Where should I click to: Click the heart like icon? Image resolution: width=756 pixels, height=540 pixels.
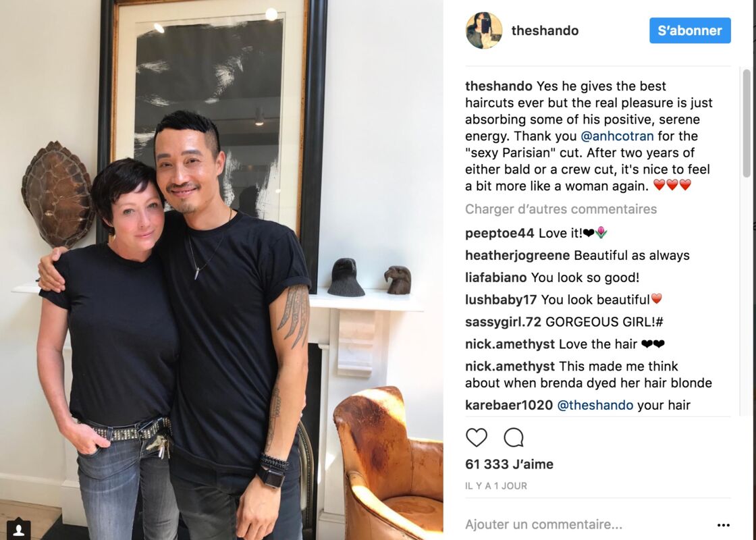pyautogui.click(x=477, y=437)
